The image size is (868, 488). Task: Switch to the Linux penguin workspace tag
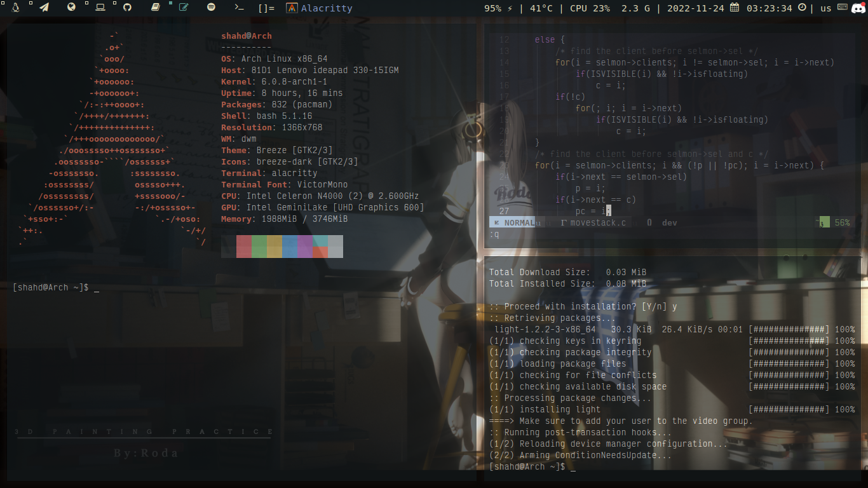[x=16, y=8]
